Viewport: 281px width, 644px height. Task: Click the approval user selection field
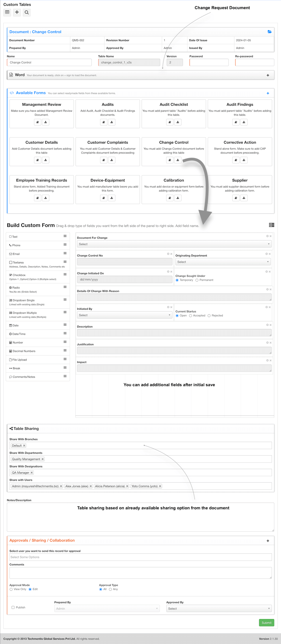[x=141, y=557]
